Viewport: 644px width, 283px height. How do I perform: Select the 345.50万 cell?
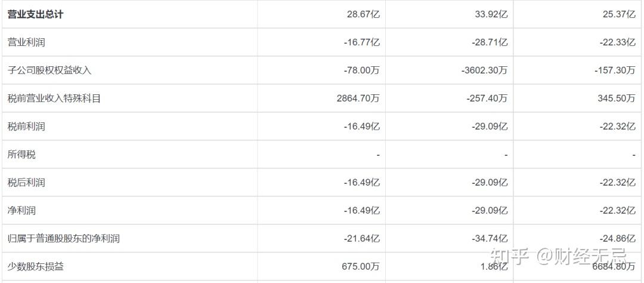point(616,99)
